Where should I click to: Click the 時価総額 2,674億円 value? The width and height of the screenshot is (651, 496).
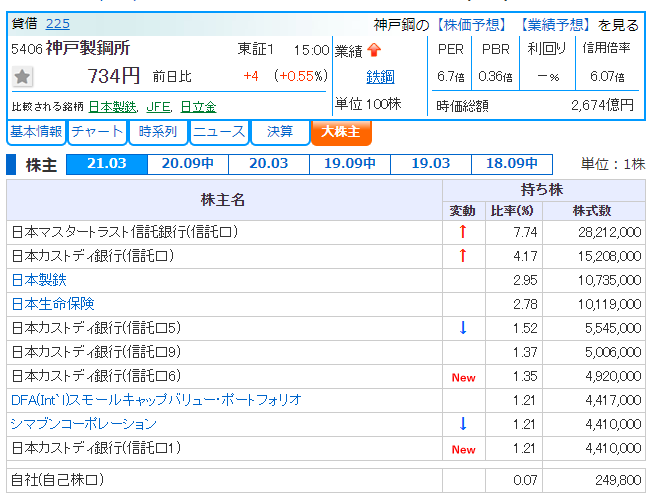point(602,105)
